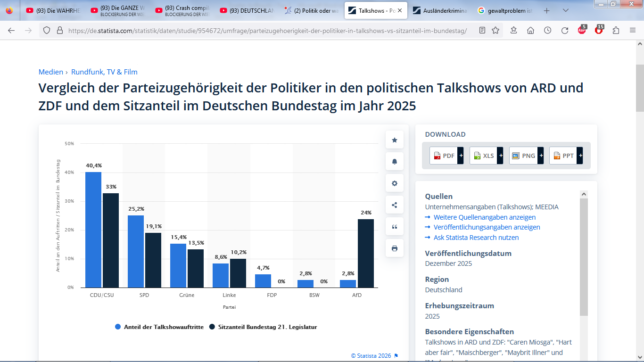644x362 pixels.
Task: Print the chart using printer icon
Action: click(x=395, y=248)
